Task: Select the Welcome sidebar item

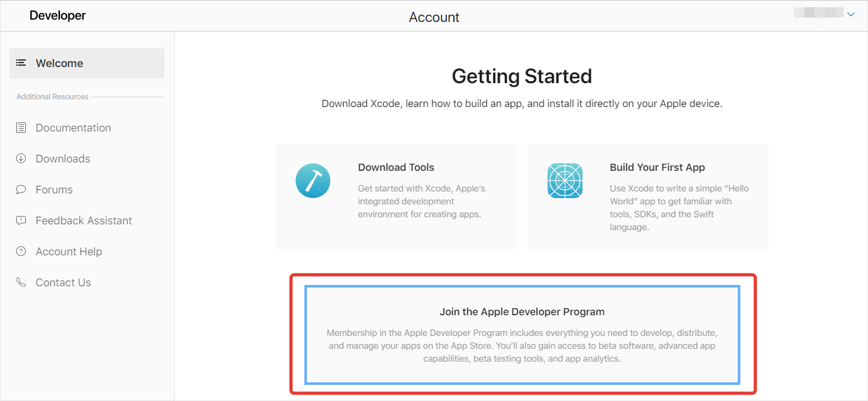Action: click(x=59, y=63)
